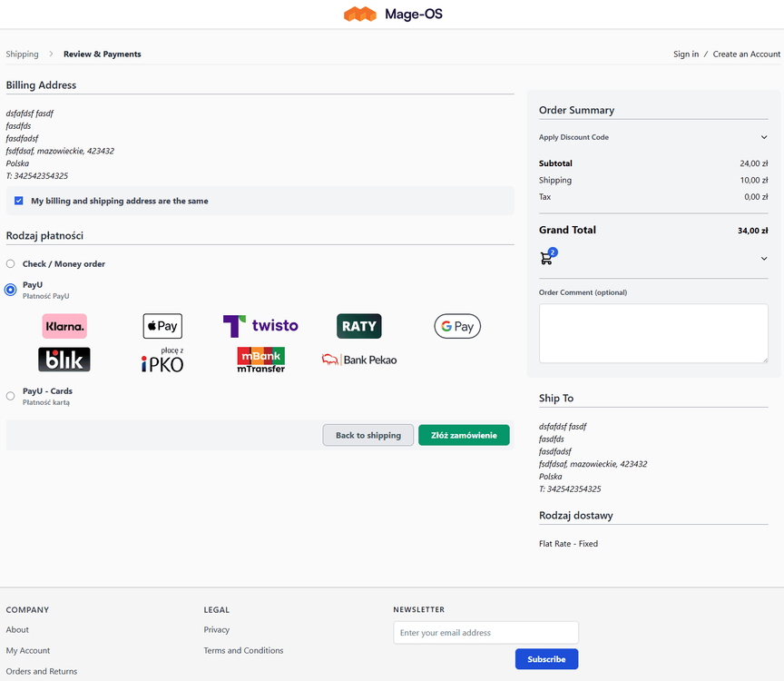Open Orders and Returns footer link
784x681 pixels.
42,672
